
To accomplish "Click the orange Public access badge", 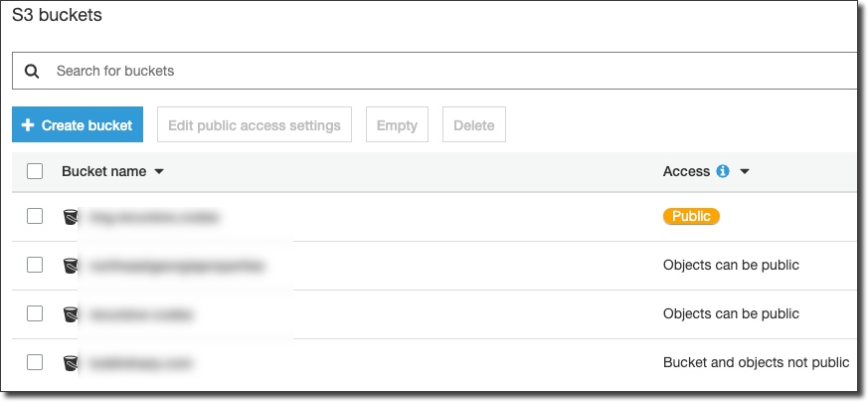I will coord(691,216).
